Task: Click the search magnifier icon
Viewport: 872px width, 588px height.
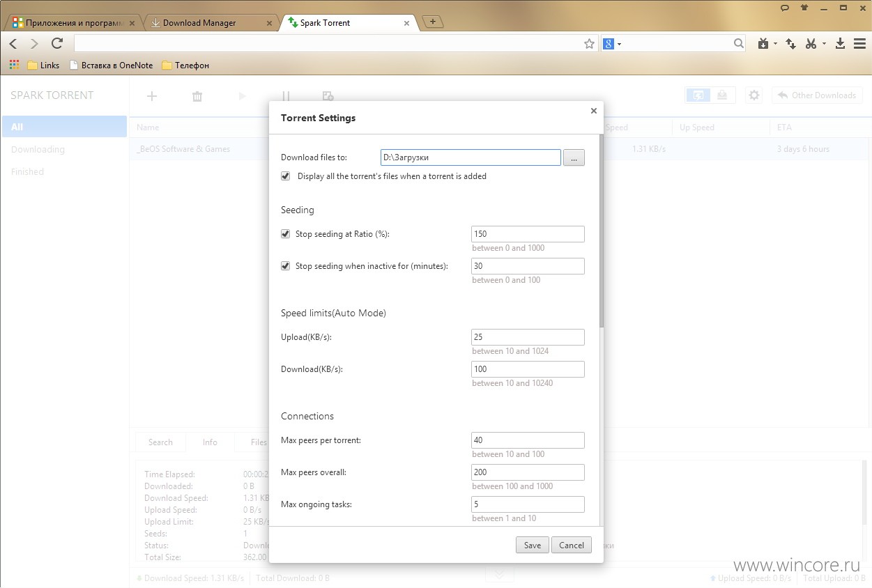Action: point(739,43)
